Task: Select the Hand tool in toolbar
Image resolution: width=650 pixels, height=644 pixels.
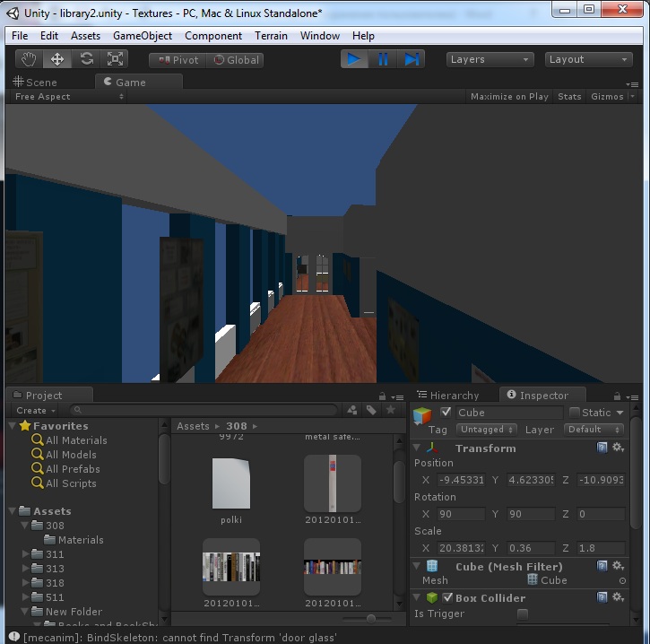Action: 29,59
